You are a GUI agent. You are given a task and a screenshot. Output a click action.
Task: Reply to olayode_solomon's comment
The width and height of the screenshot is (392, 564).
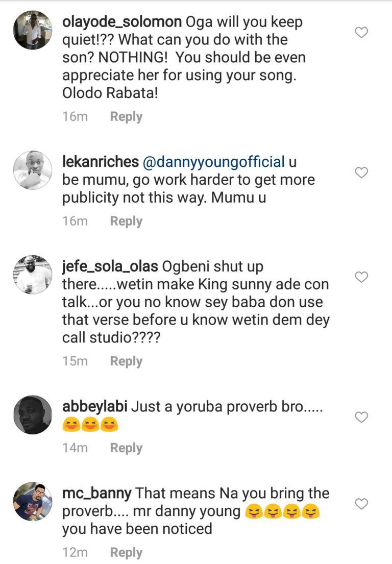(x=126, y=116)
